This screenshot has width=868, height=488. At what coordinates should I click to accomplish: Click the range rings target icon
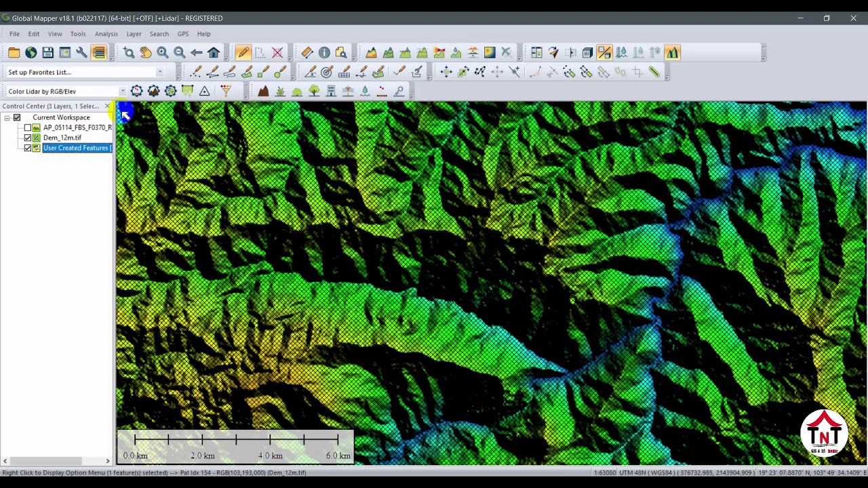pyautogui.click(x=327, y=72)
